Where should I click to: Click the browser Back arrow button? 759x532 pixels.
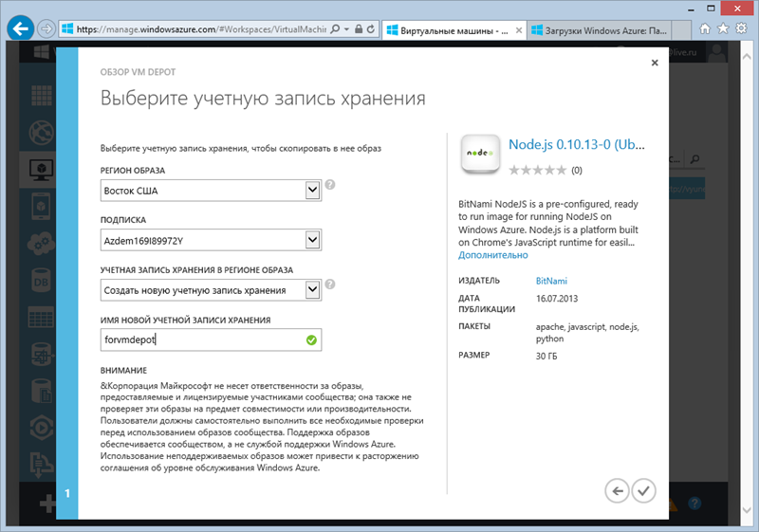20,29
